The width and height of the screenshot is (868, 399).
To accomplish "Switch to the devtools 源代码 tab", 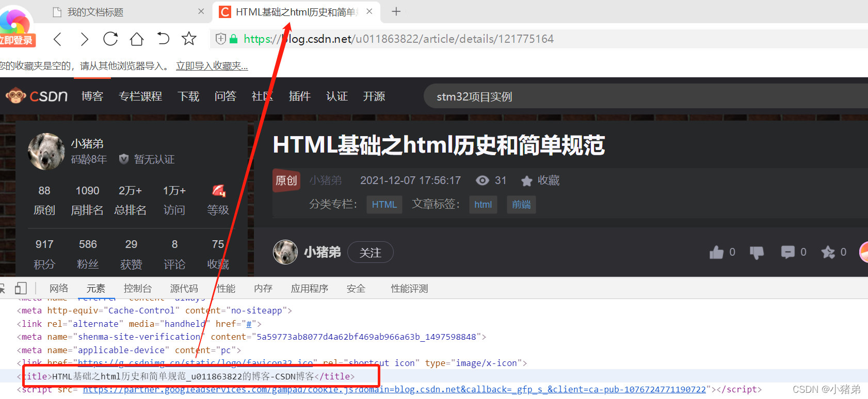I will click(x=184, y=289).
